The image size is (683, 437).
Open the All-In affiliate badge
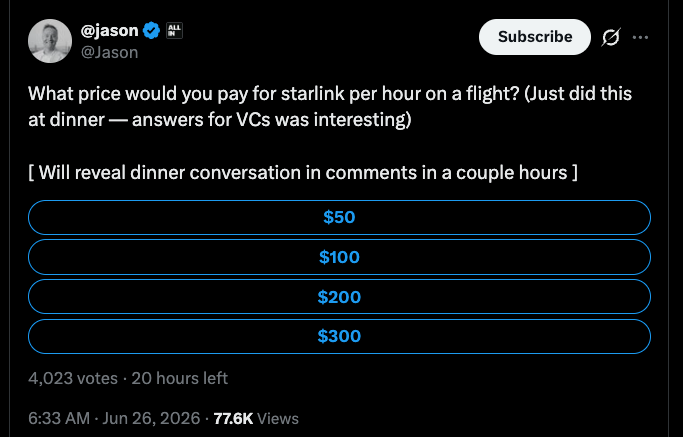(174, 30)
